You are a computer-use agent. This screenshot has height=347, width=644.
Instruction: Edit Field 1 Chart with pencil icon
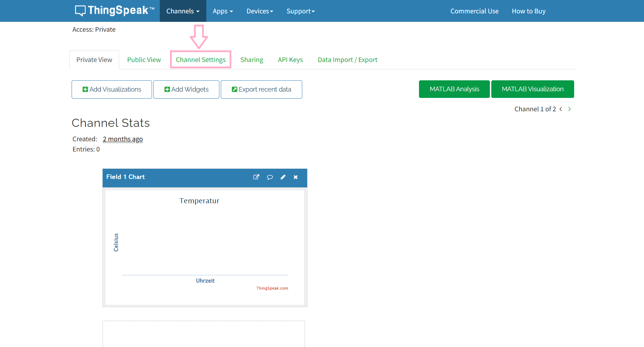[x=283, y=177]
